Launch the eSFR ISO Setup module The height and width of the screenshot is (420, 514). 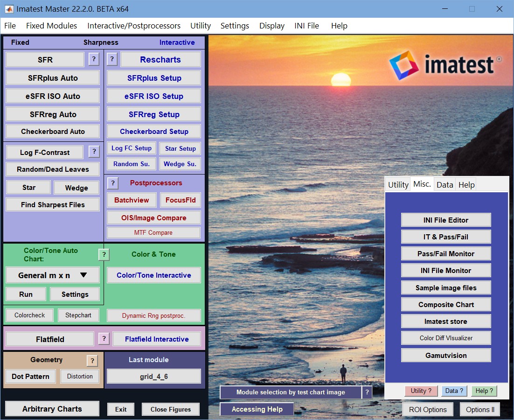[154, 96]
